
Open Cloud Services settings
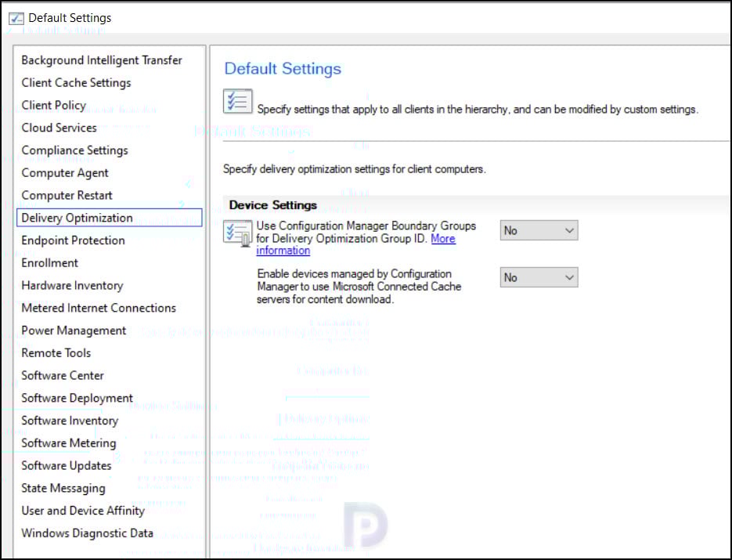(x=59, y=128)
